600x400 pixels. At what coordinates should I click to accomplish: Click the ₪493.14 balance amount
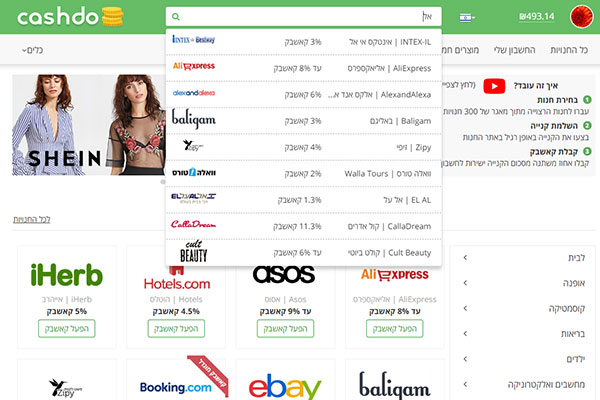[x=536, y=16]
